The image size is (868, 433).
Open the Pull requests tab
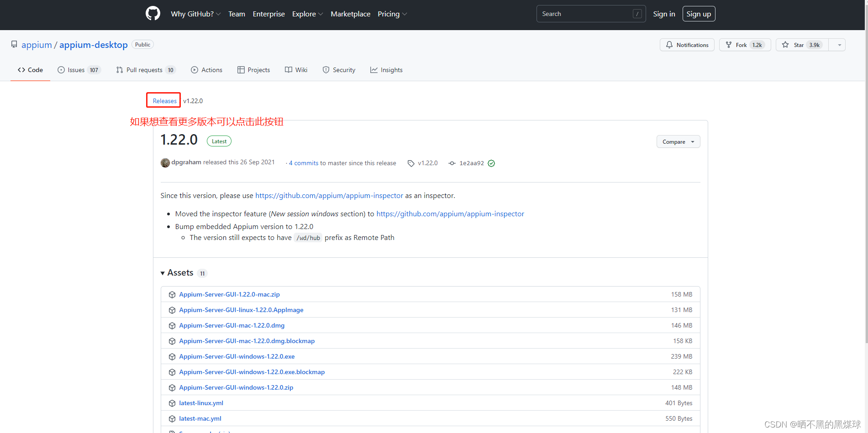pyautogui.click(x=146, y=70)
